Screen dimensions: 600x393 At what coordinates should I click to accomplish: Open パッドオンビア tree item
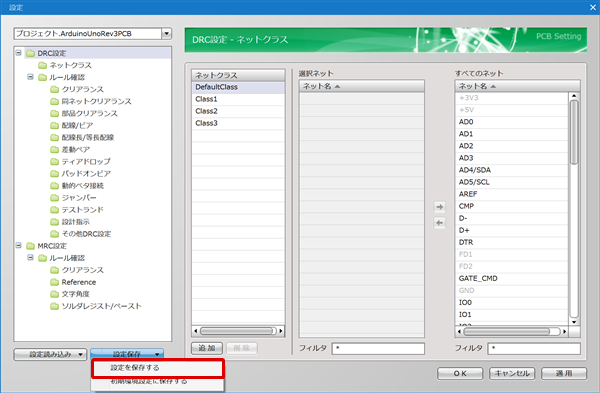[x=86, y=174]
